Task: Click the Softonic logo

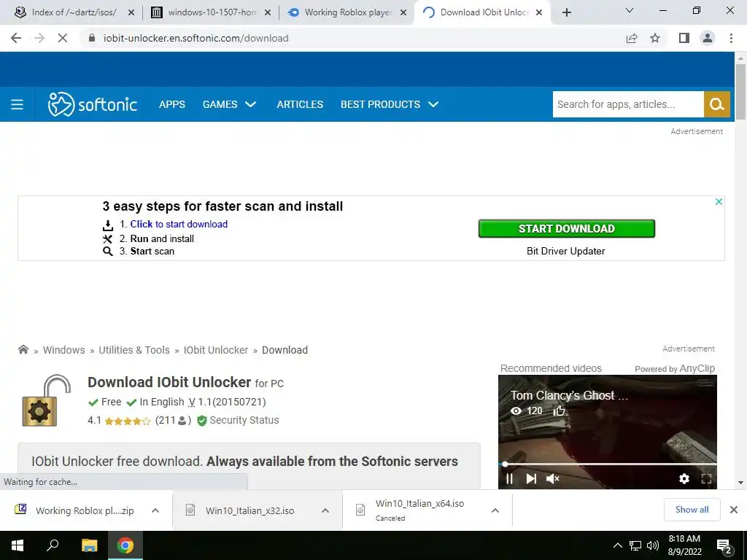Action: click(x=93, y=104)
